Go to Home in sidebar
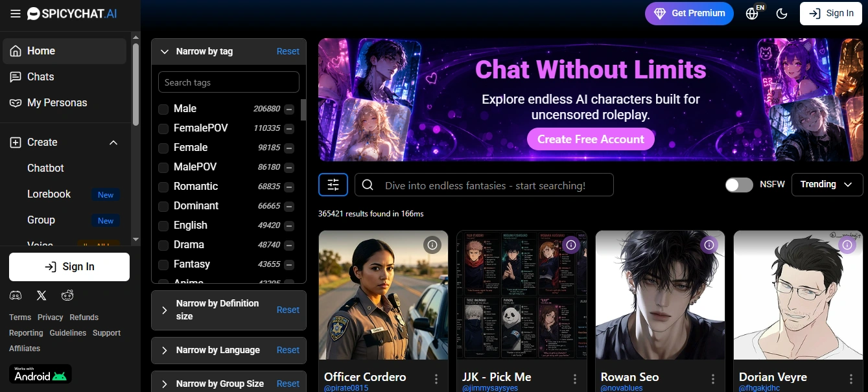Screen dimensions: 868x392 coord(64,51)
